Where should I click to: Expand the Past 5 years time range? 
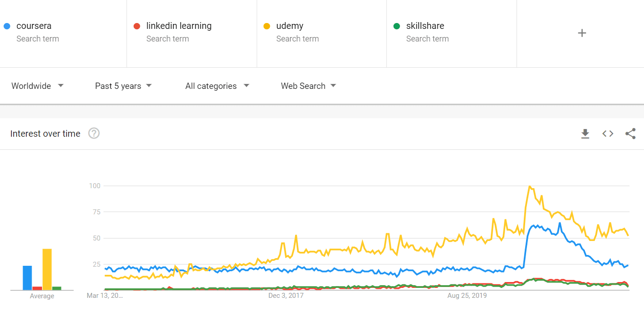123,86
